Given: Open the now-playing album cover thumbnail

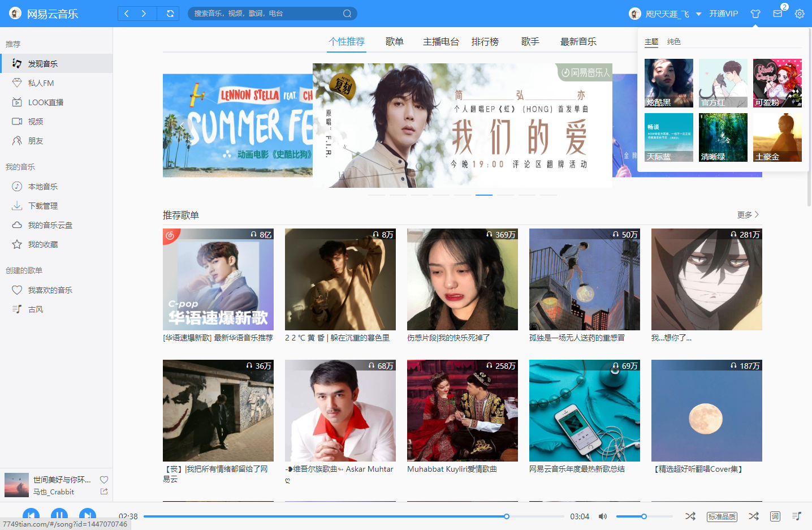Looking at the screenshot, I should (x=16, y=485).
